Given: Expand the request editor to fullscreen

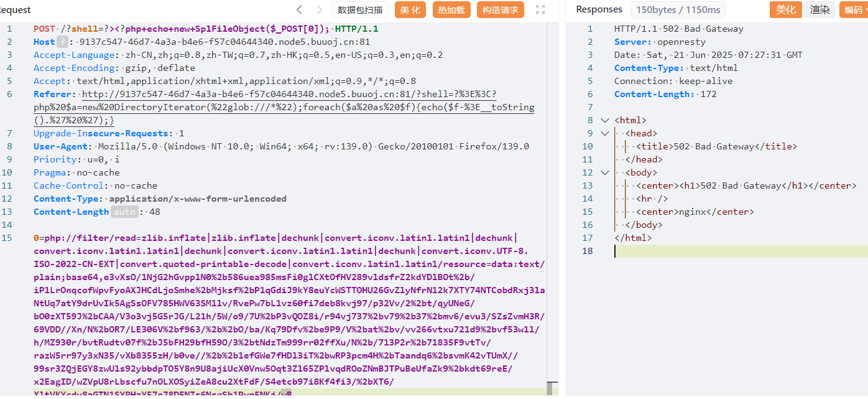Looking at the screenshot, I should click(540, 9).
